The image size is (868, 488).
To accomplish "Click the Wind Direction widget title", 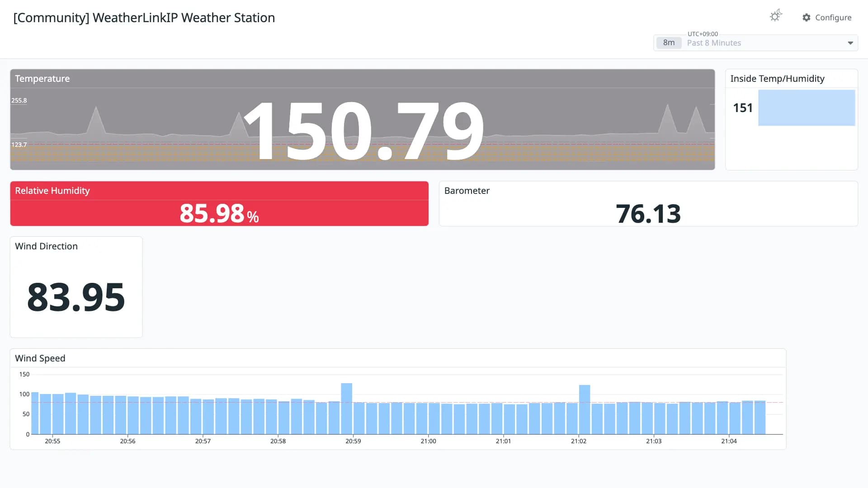I will pyautogui.click(x=46, y=246).
